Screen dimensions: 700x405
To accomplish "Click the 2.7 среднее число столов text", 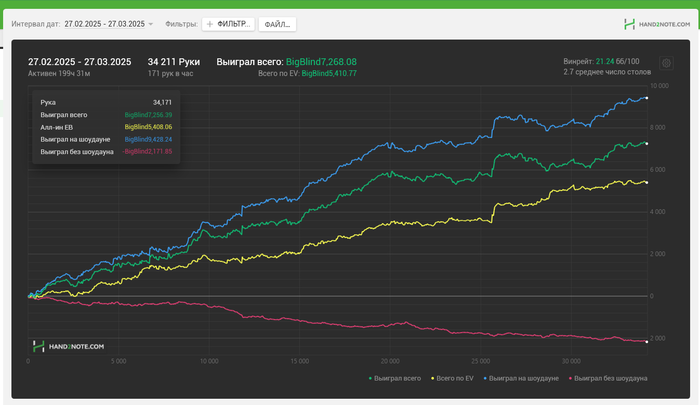I will coord(607,72).
